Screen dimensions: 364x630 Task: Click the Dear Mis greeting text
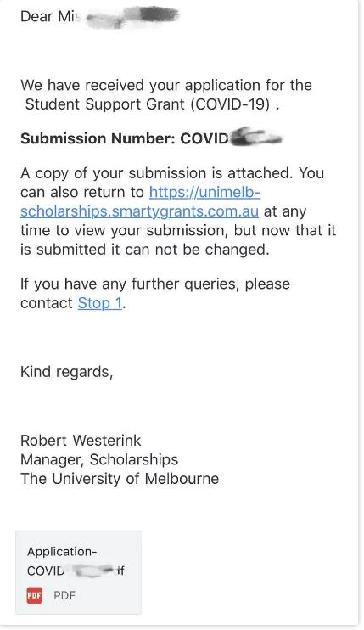coord(51,16)
